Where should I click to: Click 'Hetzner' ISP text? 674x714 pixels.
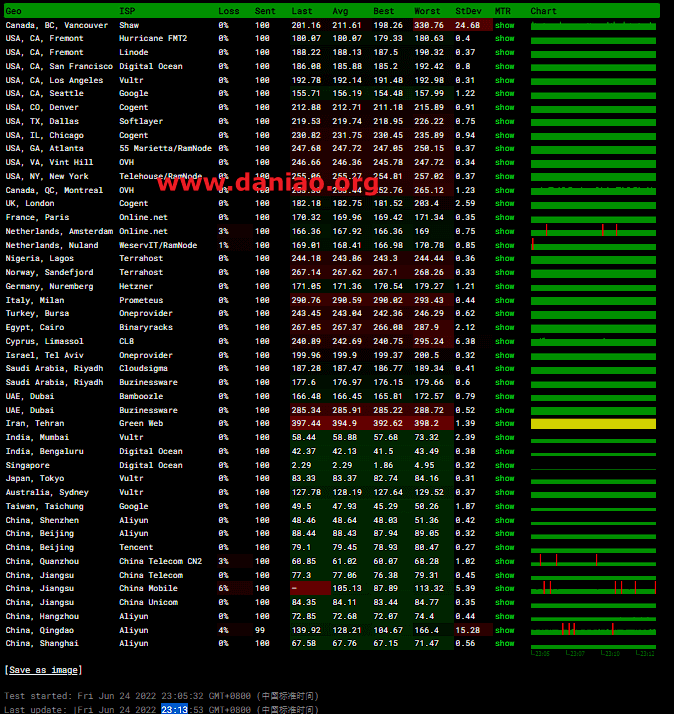click(x=136, y=286)
